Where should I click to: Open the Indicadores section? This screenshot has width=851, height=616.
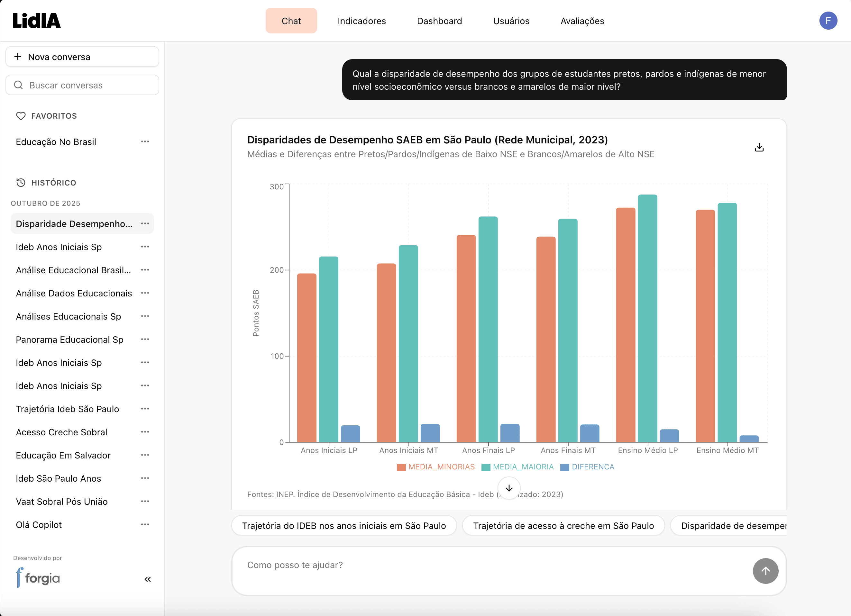(x=361, y=21)
